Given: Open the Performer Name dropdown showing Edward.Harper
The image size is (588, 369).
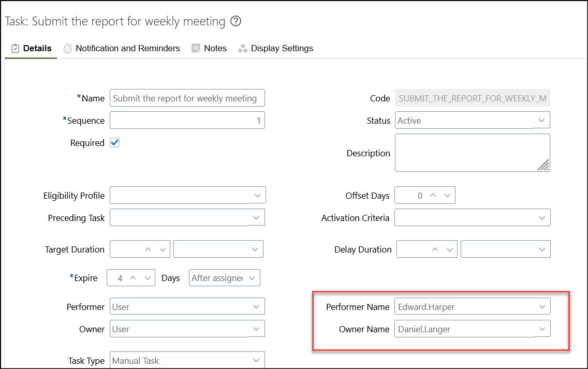Looking at the screenshot, I should [x=542, y=306].
